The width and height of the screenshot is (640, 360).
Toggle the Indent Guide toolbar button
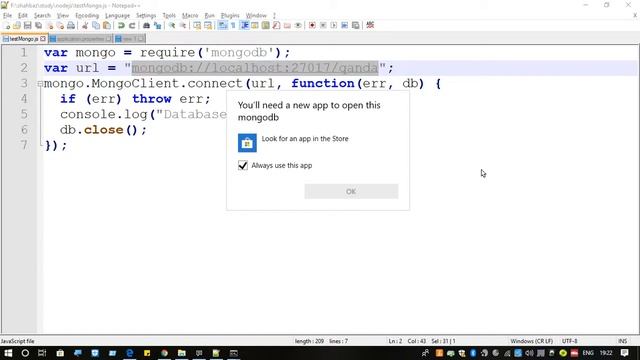[244, 25]
